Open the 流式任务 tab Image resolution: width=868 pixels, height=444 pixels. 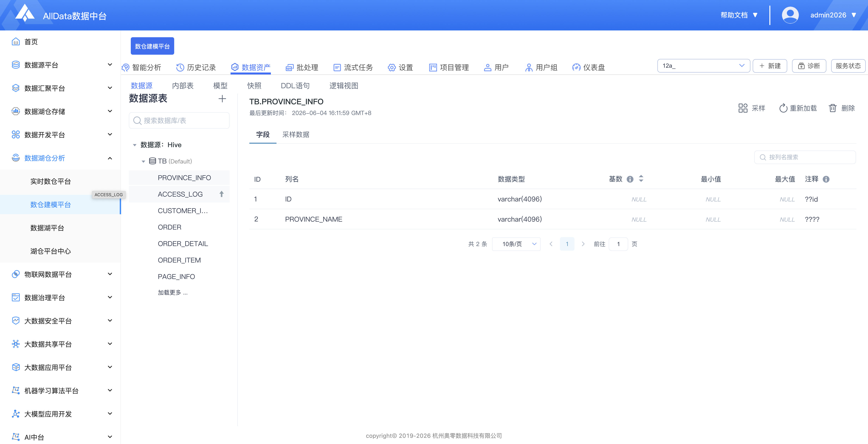[x=353, y=67]
